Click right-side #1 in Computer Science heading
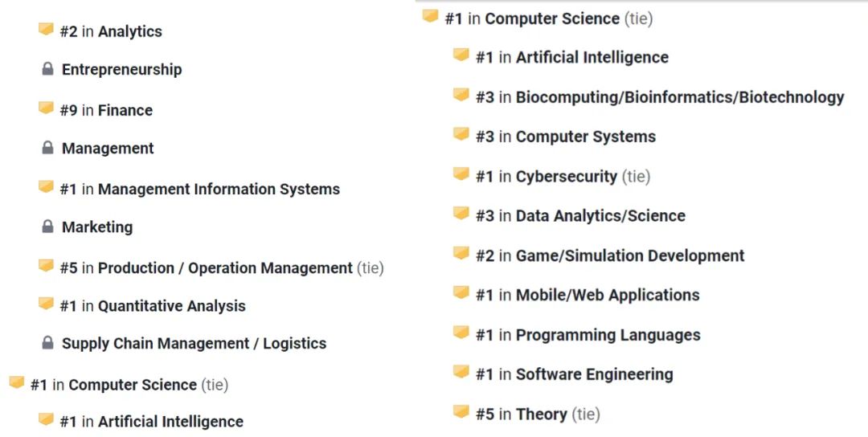The width and height of the screenshot is (868, 437). tap(549, 18)
